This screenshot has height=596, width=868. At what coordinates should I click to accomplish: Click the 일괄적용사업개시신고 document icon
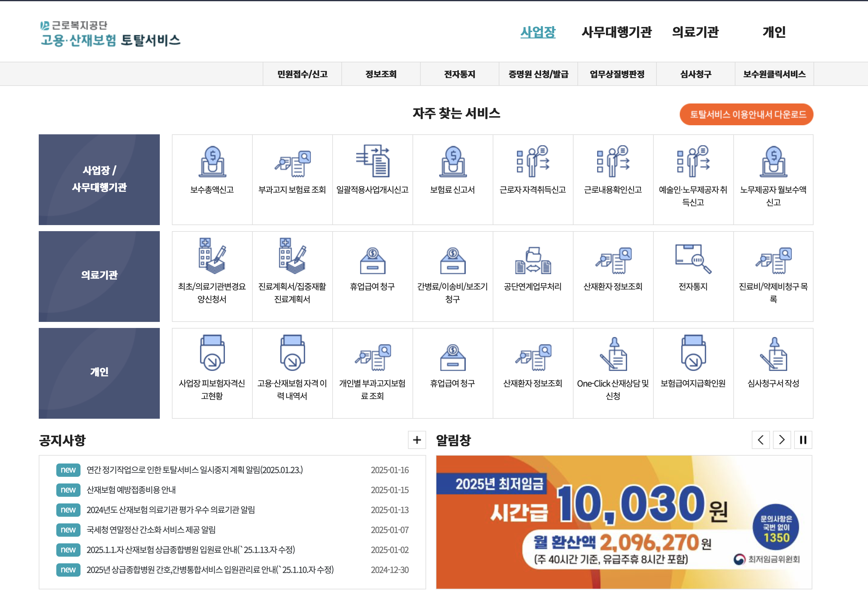[372, 161]
